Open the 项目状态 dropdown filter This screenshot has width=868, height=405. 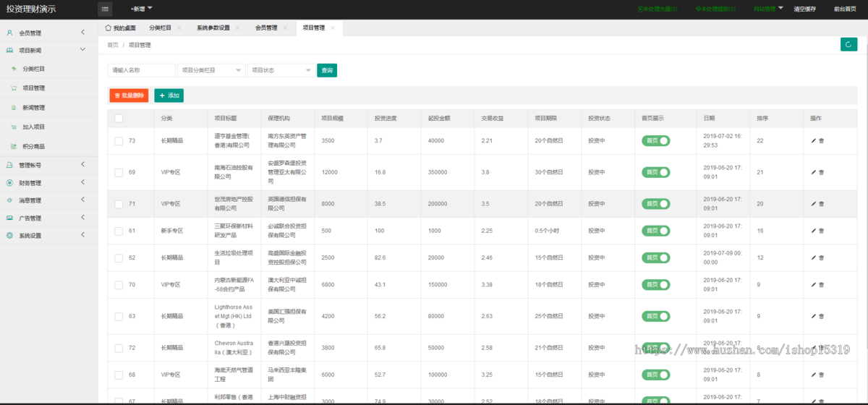pos(281,70)
